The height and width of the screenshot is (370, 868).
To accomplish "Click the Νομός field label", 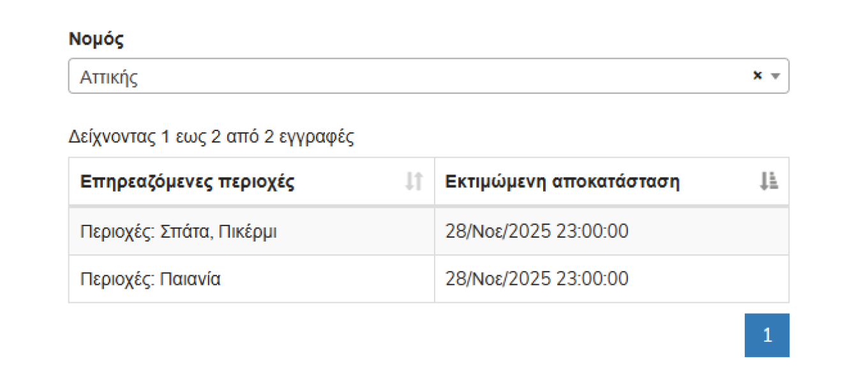I will click(96, 40).
